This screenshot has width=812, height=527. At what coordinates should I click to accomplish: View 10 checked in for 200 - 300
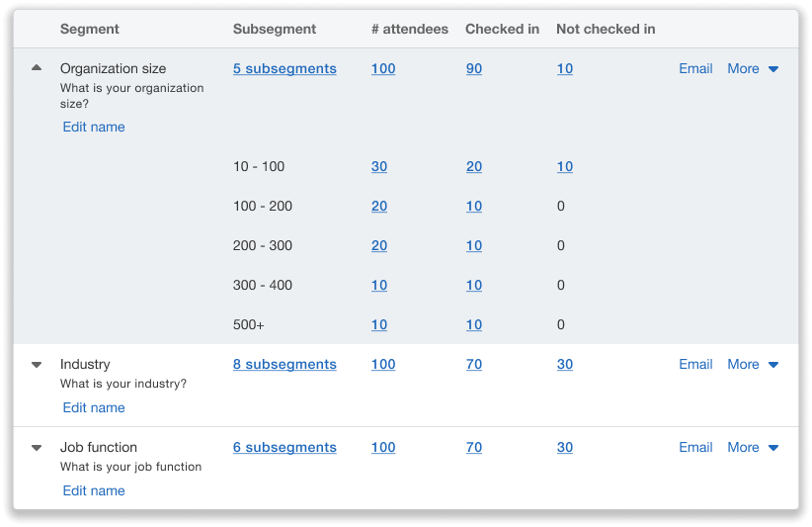(474, 245)
